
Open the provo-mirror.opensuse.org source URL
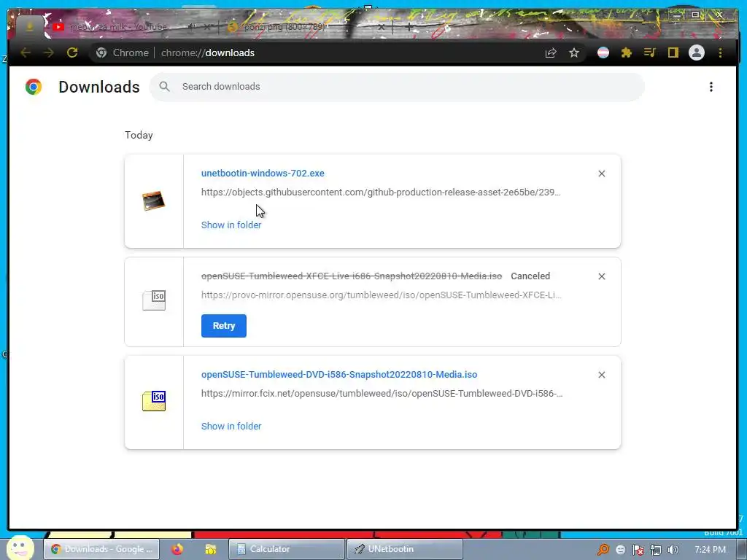click(x=381, y=295)
